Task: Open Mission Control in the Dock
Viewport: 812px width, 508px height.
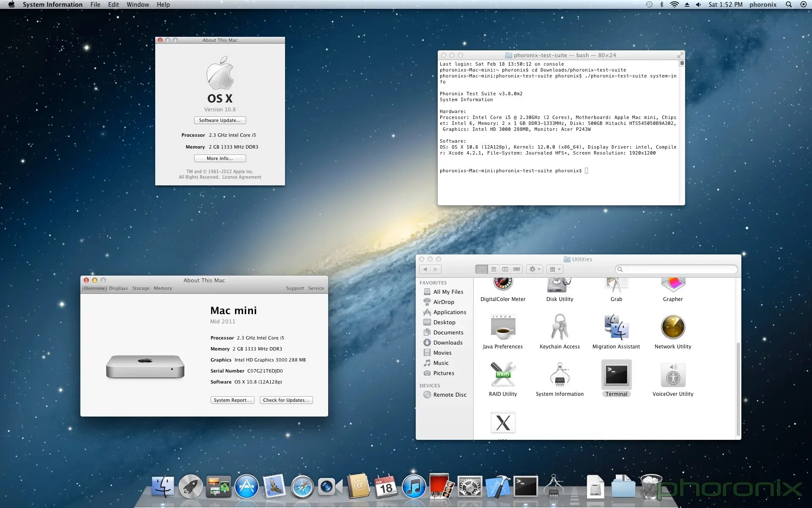Action: (x=219, y=486)
